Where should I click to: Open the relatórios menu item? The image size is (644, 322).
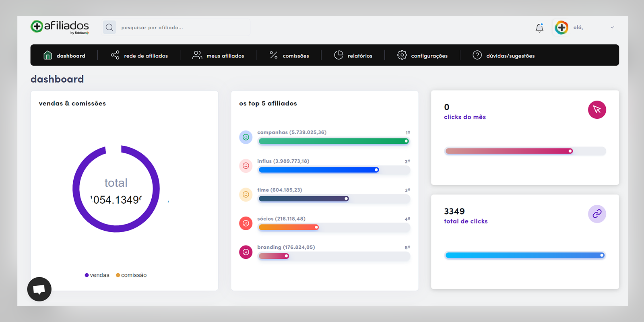click(x=353, y=56)
